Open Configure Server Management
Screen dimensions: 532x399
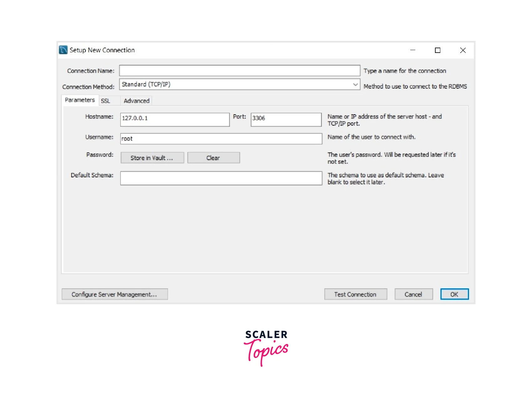point(115,294)
